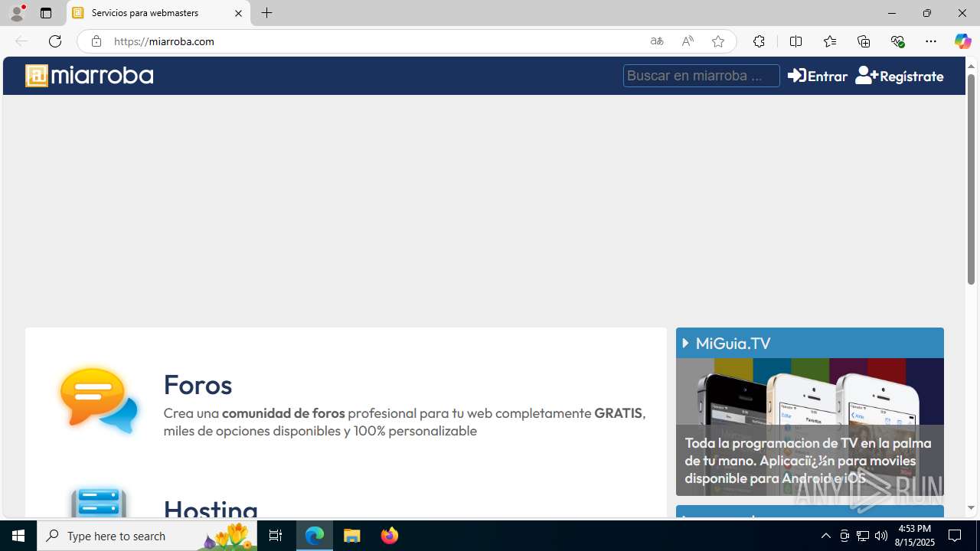Click the Entrar login link
Image resolution: width=980 pixels, height=551 pixels.
tap(817, 76)
